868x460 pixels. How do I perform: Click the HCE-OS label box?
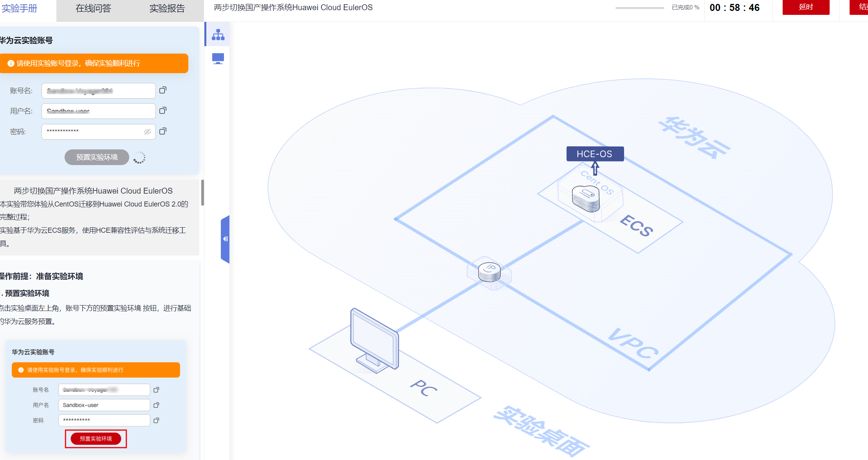click(595, 154)
